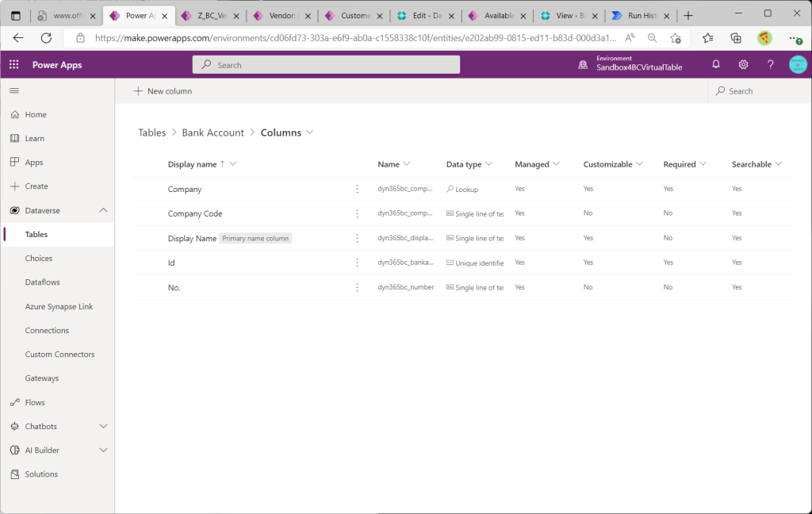Image resolution: width=812 pixels, height=514 pixels.
Task: Collapse the left navigation hamburger menu
Action: (x=14, y=90)
